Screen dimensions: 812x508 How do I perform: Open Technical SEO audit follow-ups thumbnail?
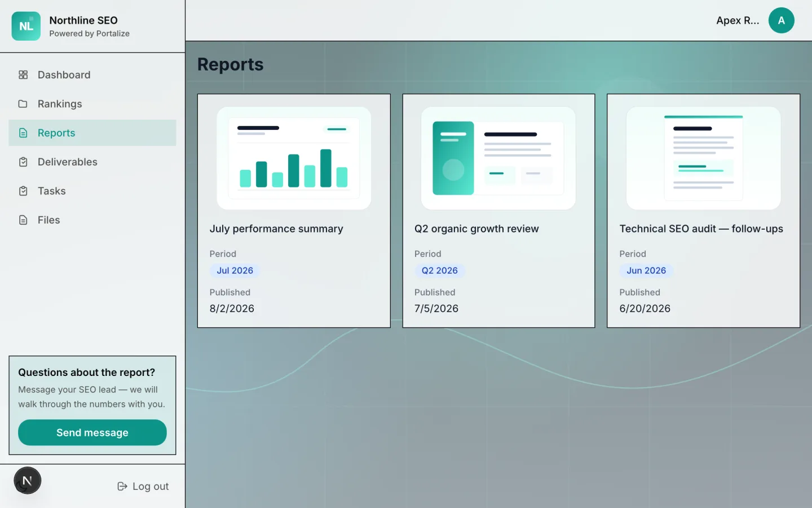703,158
